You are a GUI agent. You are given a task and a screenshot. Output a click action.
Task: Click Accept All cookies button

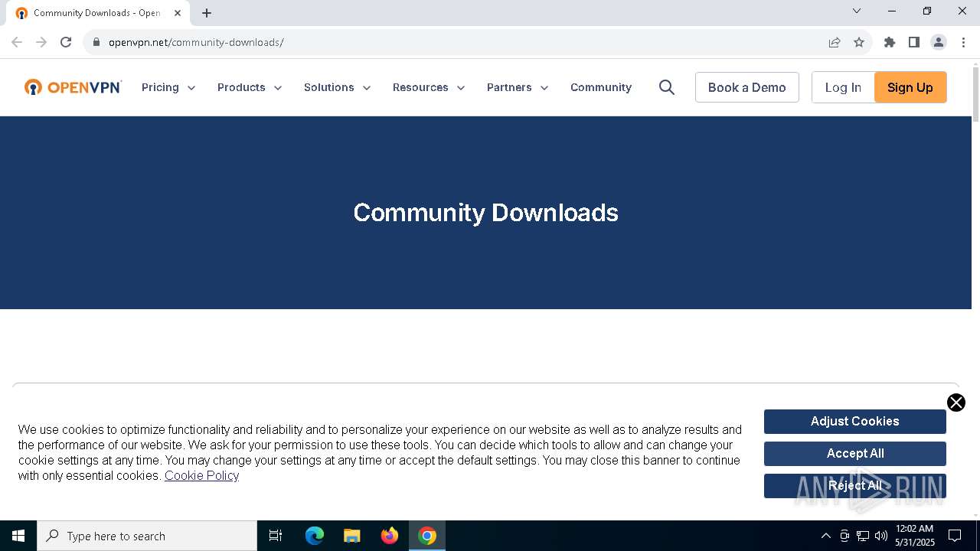[x=855, y=454]
